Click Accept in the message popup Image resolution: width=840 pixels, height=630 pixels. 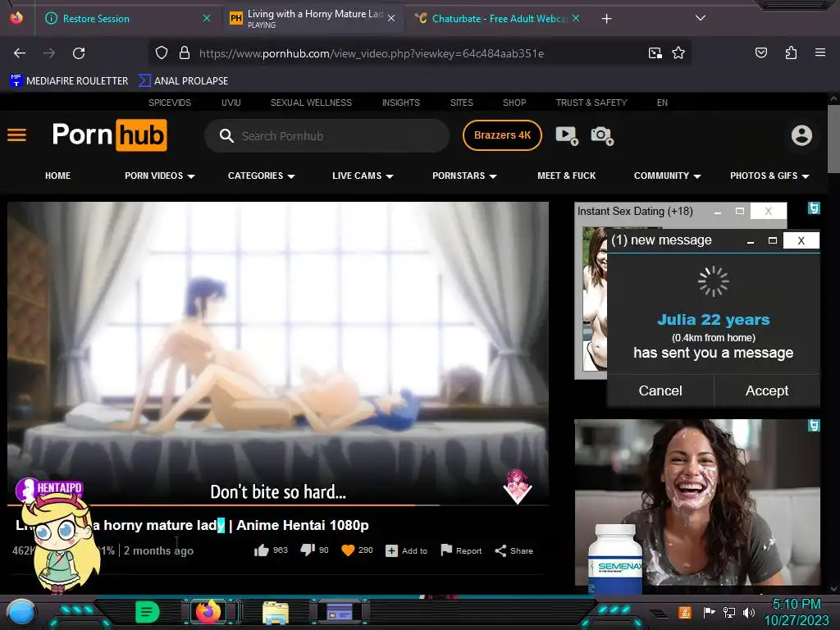click(x=767, y=390)
